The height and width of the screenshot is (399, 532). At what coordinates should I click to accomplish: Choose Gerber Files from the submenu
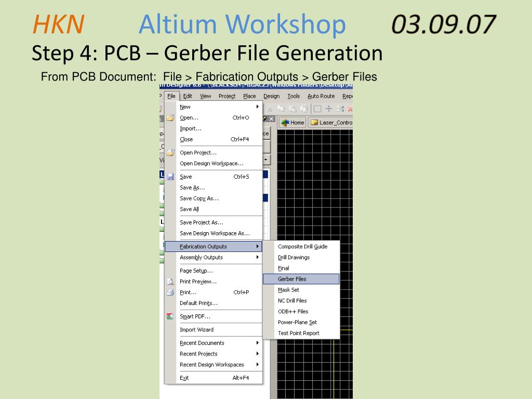click(301, 279)
